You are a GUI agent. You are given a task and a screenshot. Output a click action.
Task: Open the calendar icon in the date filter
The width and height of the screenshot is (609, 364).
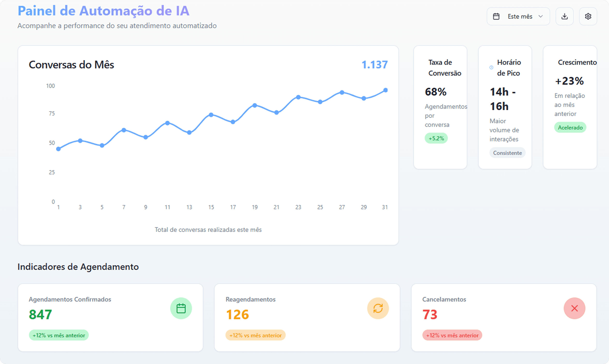496,16
